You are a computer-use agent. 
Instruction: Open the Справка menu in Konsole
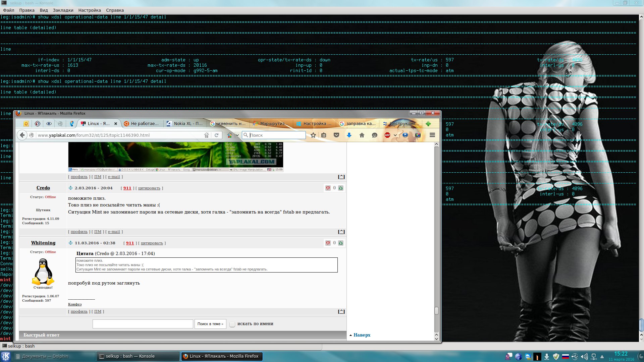click(115, 10)
